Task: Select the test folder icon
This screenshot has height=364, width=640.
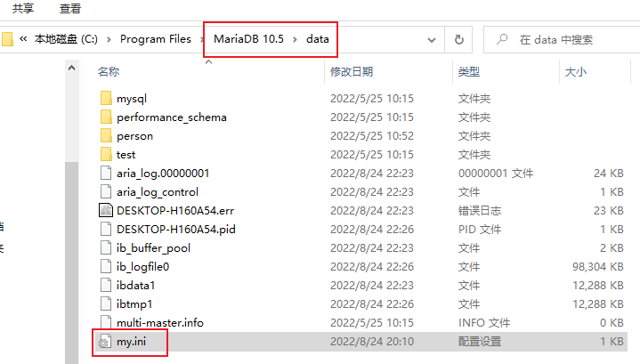Action: click(106, 155)
